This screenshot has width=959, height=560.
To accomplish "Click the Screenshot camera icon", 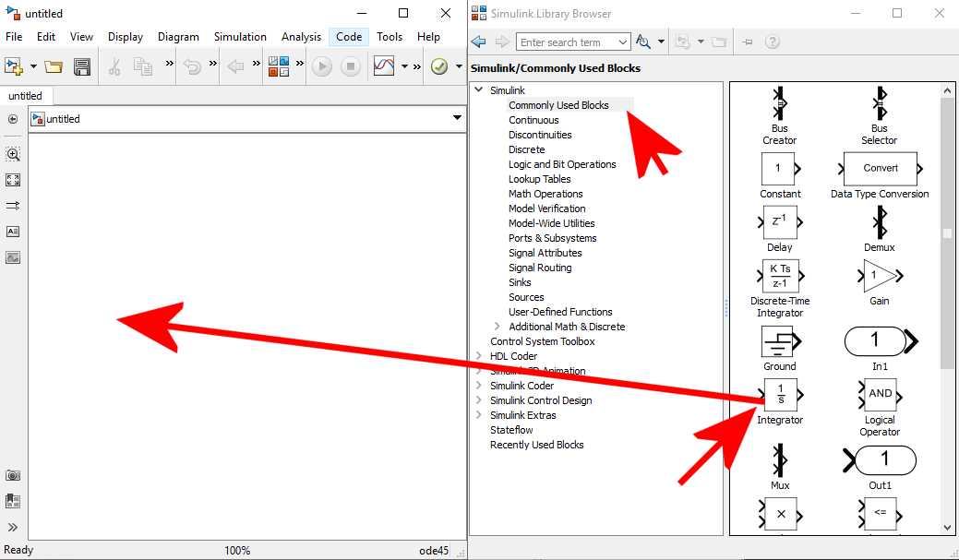I will point(13,475).
